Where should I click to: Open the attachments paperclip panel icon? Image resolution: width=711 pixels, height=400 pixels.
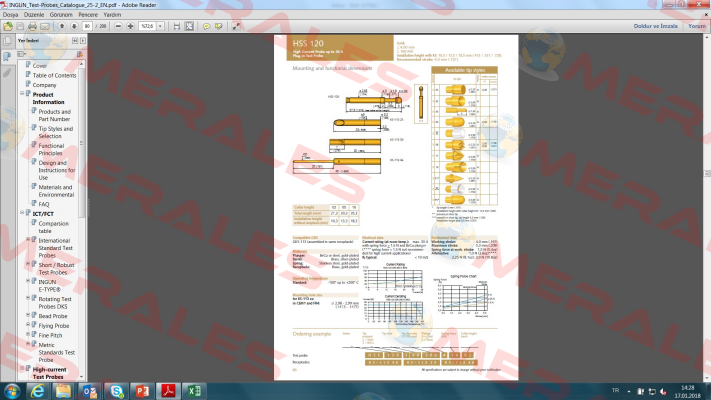pos(7,73)
